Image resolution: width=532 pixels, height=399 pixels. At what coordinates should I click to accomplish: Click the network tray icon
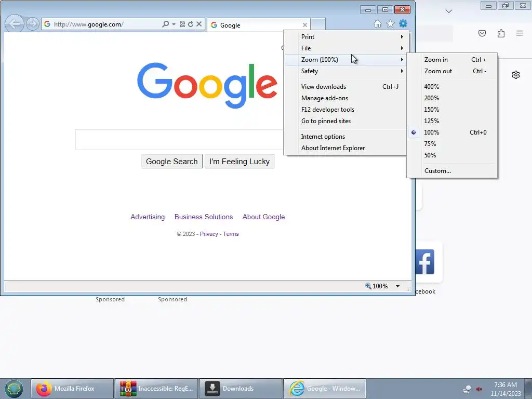click(x=467, y=389)
